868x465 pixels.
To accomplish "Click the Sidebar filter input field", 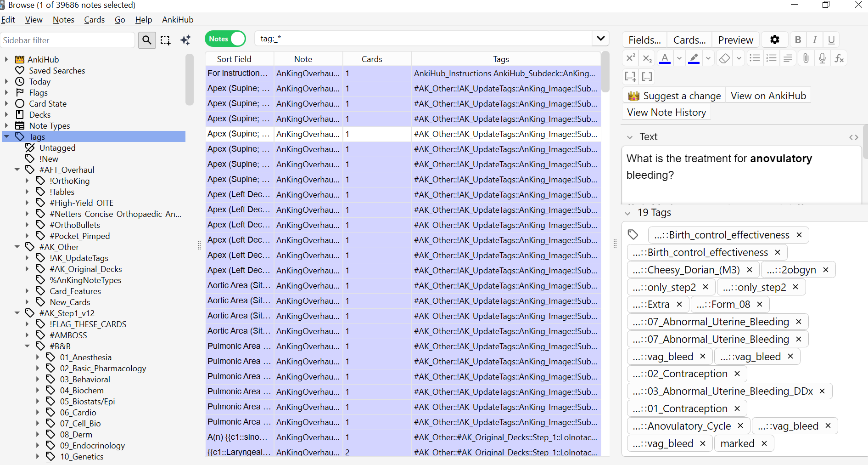I will coord(68,40).
